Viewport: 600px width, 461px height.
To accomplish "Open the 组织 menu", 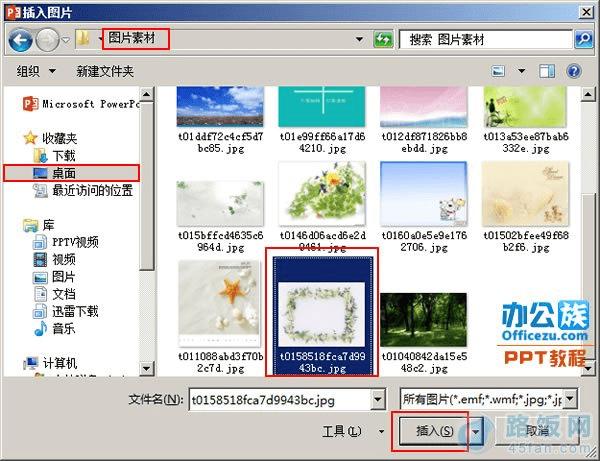I will (36, 71).
